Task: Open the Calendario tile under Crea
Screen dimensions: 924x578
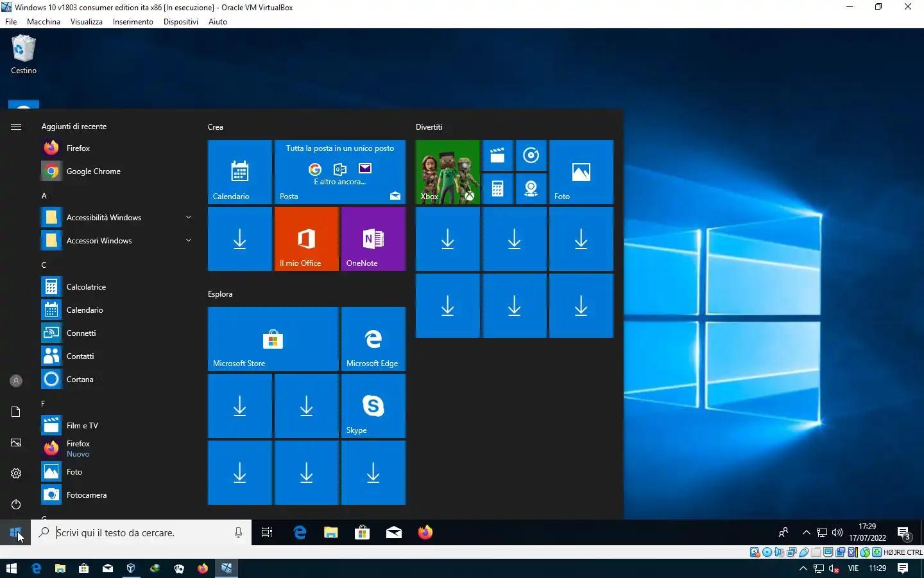Action: 239,171
